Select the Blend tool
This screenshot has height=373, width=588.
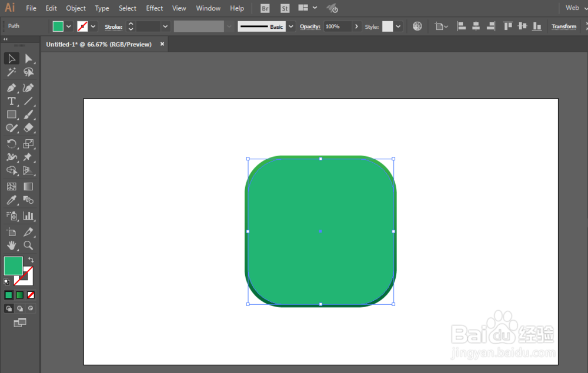click(28, 200)
